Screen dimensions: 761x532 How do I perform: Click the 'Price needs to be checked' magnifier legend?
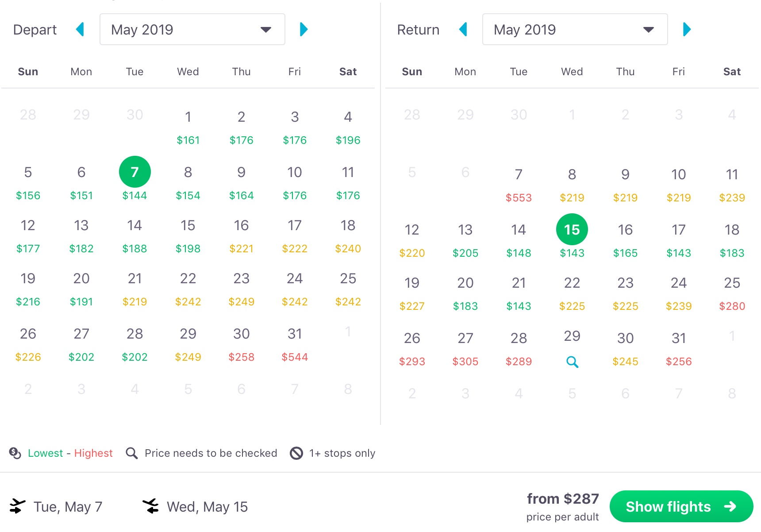click(131, 453)
